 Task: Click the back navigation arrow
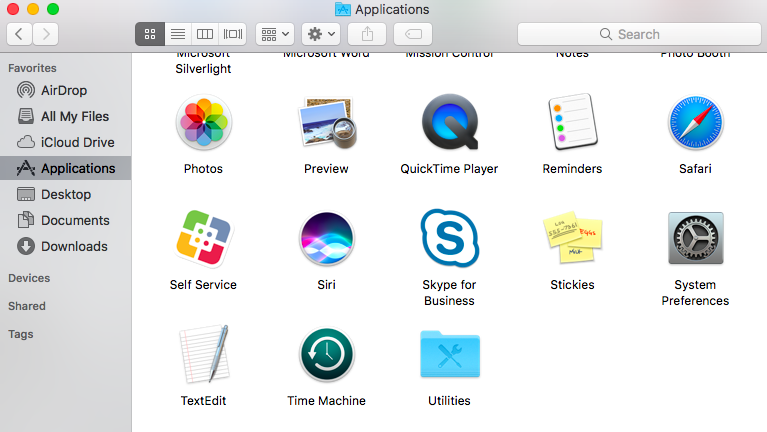click(x=19, y=34)
